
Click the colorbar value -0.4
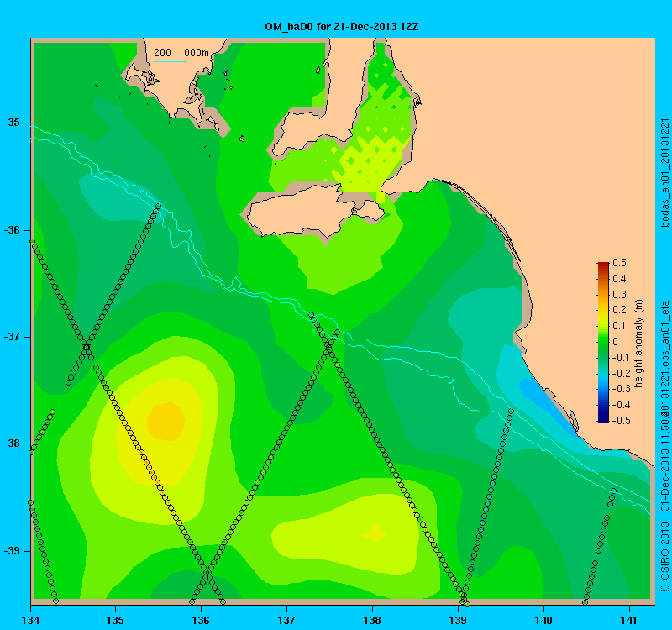[621, 405]
